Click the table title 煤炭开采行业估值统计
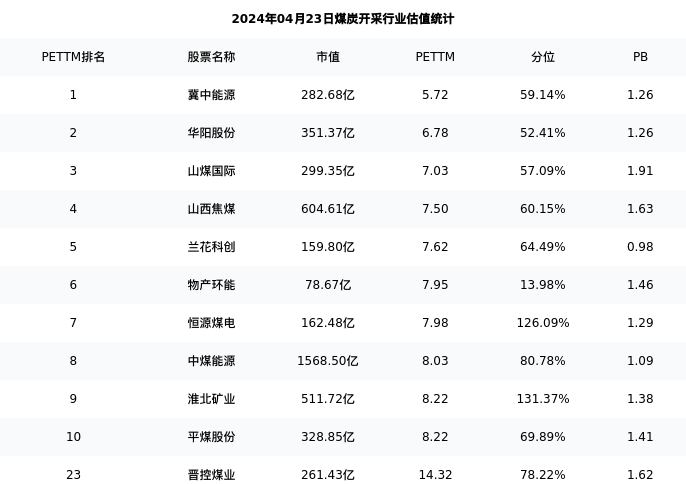686x484 pixels. 343,19
